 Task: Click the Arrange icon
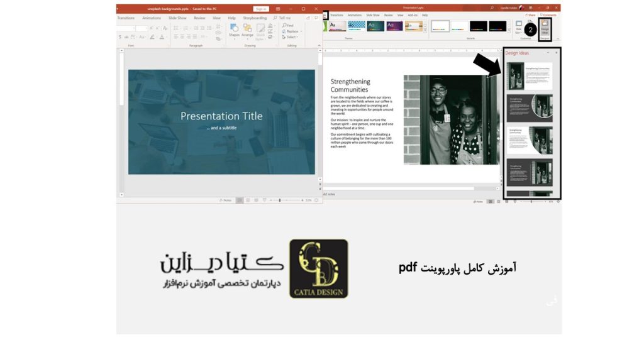tap(247, 29)
